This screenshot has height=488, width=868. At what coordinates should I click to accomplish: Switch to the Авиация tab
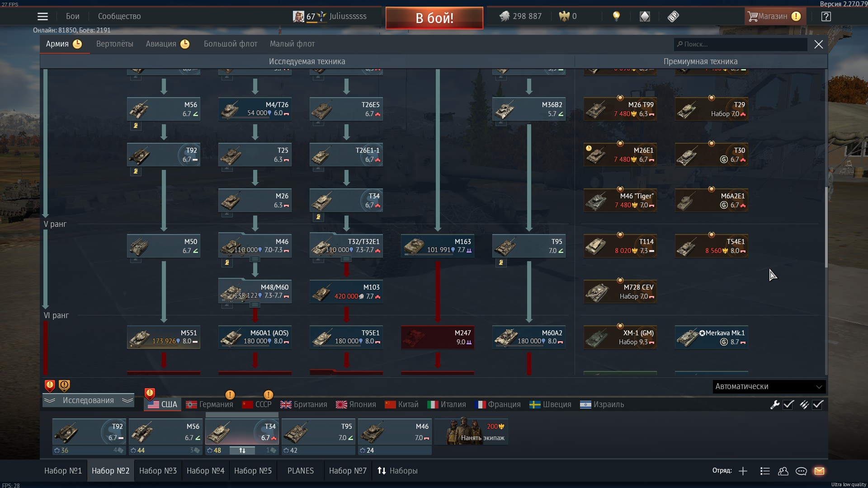(x=167, y=44)
